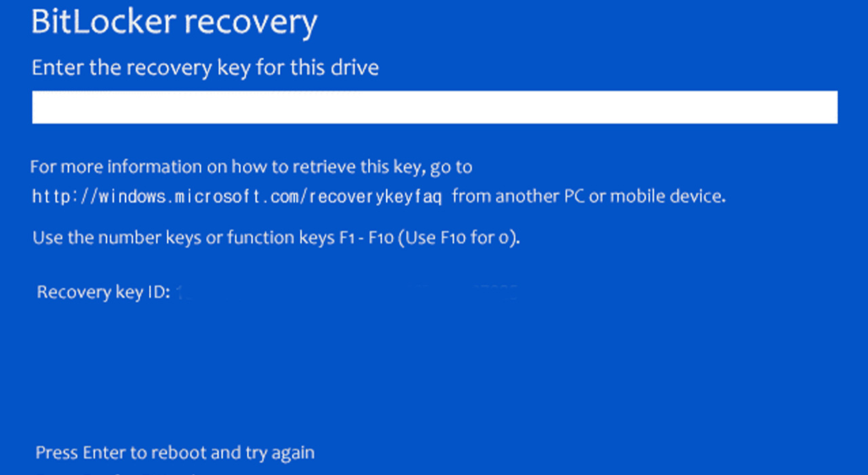Click the "Recovery key ID:" label
Viewport: 868px width, 475px height.
click(x=103, y=292)
